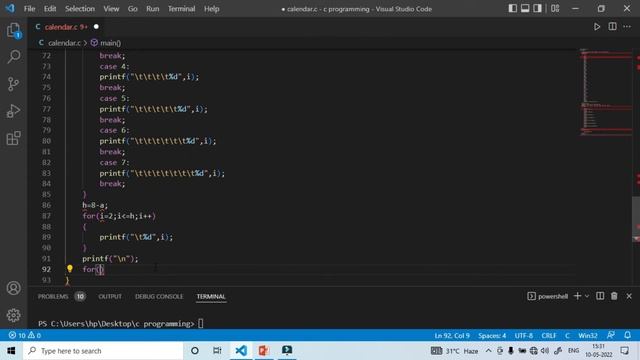Show hidden tray icons chevron

488,351
